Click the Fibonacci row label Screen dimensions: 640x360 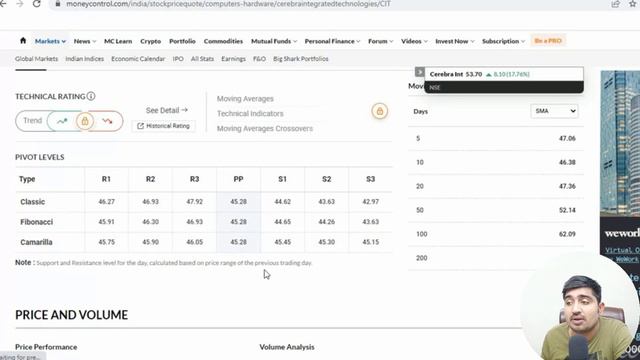click(37, 222)
